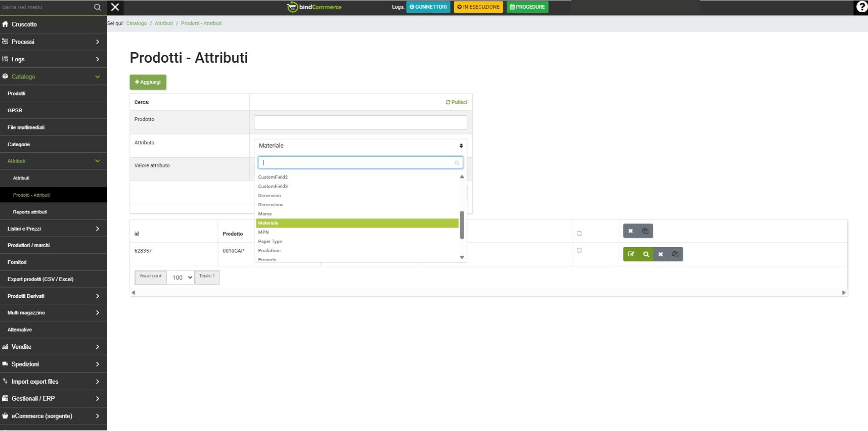Click the header-row bulk duplicate icon
The width and height of the screenshot is (868, 431).
pyautogui.click(x=645, y=231)
